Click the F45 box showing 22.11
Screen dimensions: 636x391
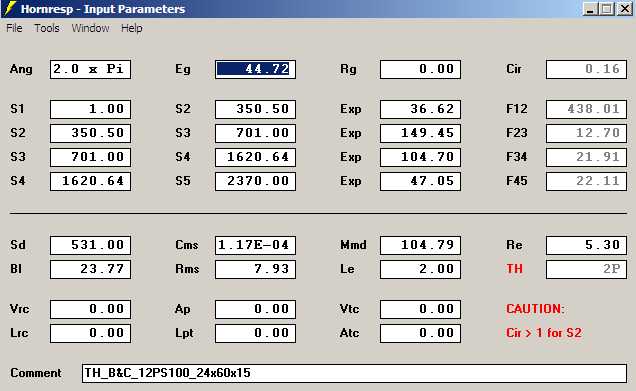pos(587,181)
